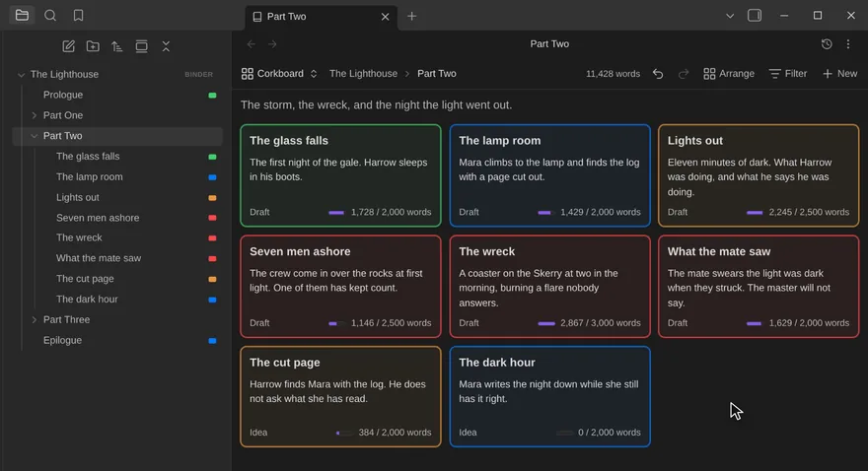Click Idea status on The cut page card
Screen dimensions: 868x471
[x=258, y=433]
